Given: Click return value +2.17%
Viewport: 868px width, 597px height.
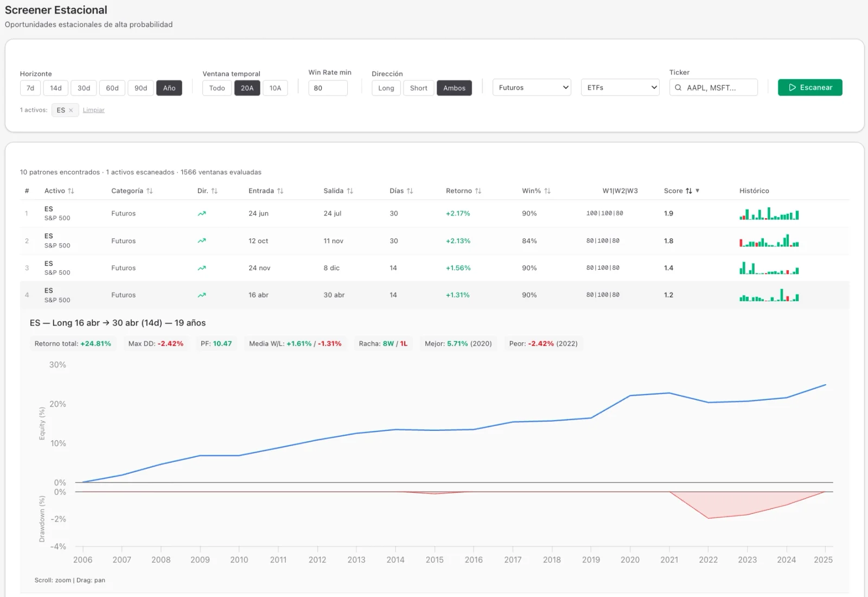Looking at the screenshot, I should tap(458, 214).
